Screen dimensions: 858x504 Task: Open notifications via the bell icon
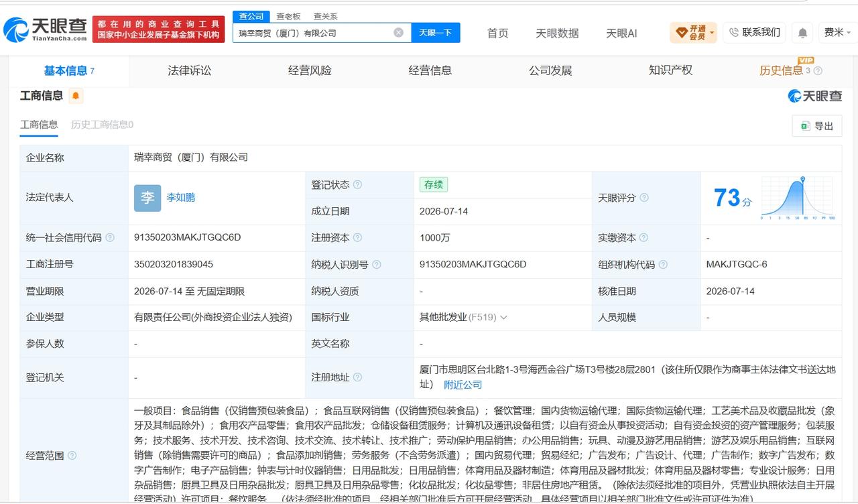click(802, 32)
